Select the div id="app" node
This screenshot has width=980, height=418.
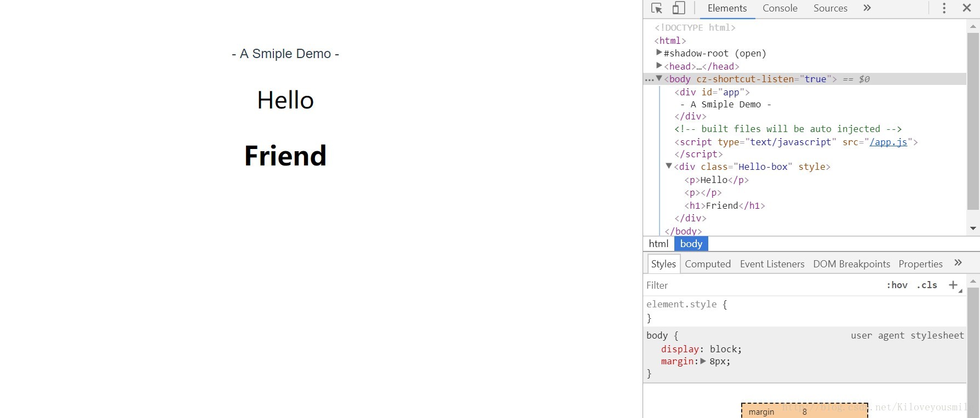pyautogui.click(x=712, y=92)
